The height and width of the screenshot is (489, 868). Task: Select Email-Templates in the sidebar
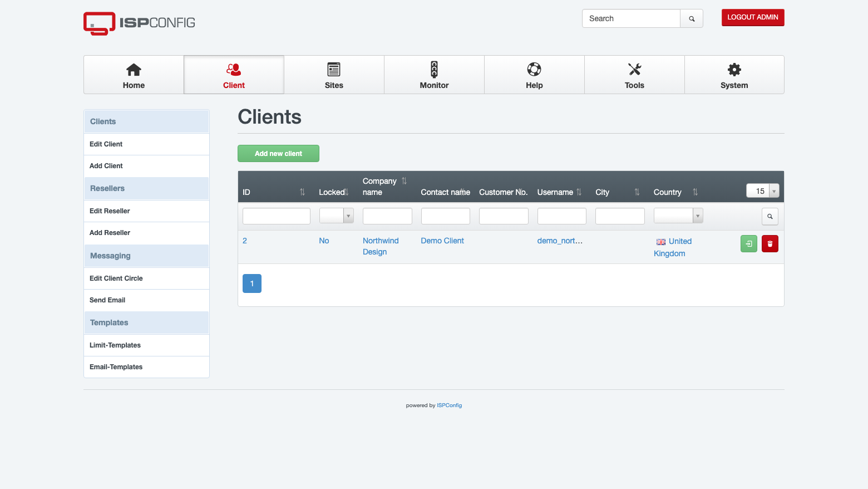pos(146,367)
